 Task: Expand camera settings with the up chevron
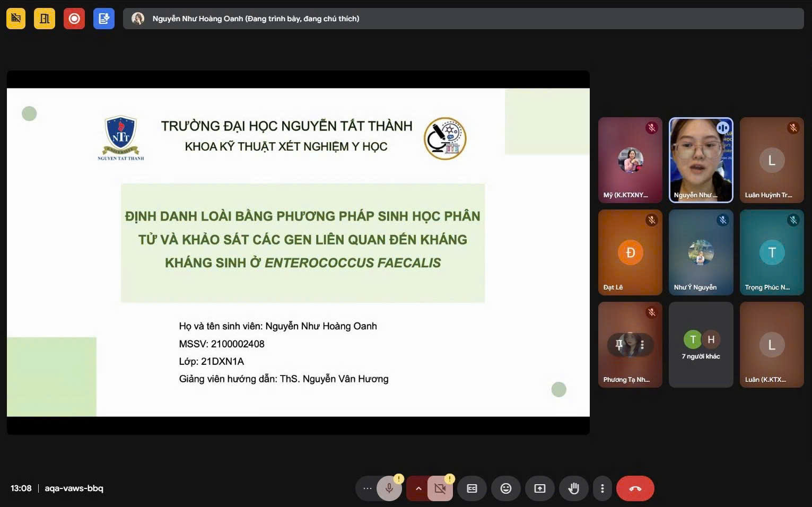pos(418,488)
